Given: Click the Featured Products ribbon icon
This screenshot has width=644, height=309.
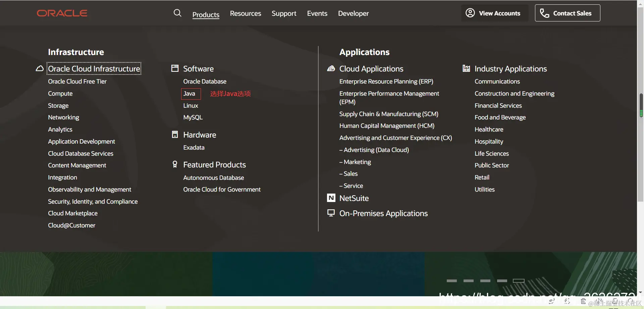Looking at the screenshot, I should [175, 164].
